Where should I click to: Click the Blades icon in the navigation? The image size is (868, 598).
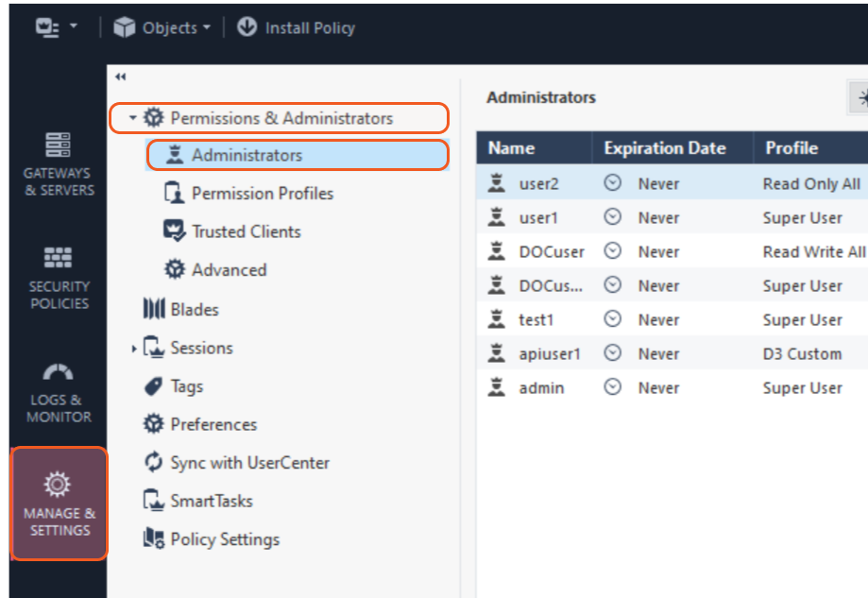[153, 310]
